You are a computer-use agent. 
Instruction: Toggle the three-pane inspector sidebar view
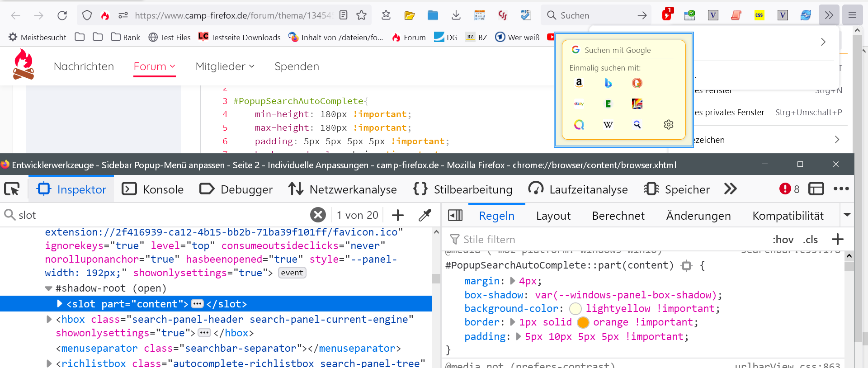coord(455,216)
